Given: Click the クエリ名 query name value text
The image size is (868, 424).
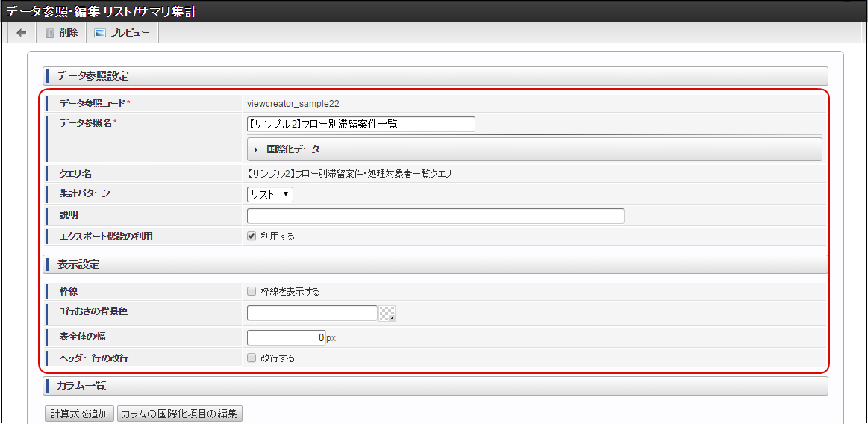Looking at the screenshot, I should [349, 174].
